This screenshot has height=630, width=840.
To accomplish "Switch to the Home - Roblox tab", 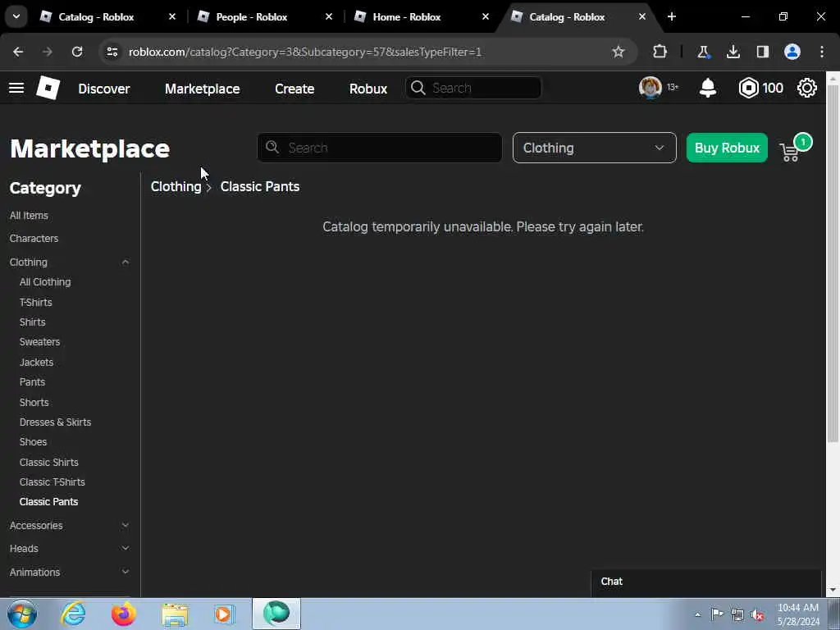I will point(407,16).
